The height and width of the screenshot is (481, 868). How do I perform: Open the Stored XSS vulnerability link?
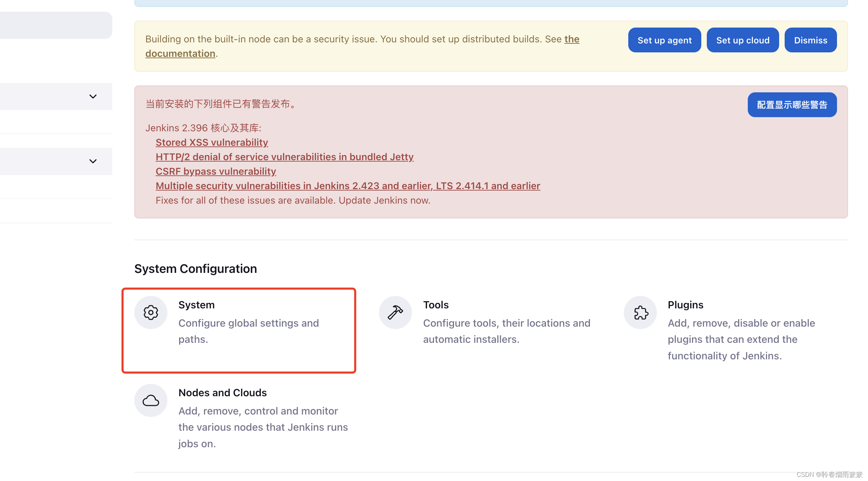point(212,142)
